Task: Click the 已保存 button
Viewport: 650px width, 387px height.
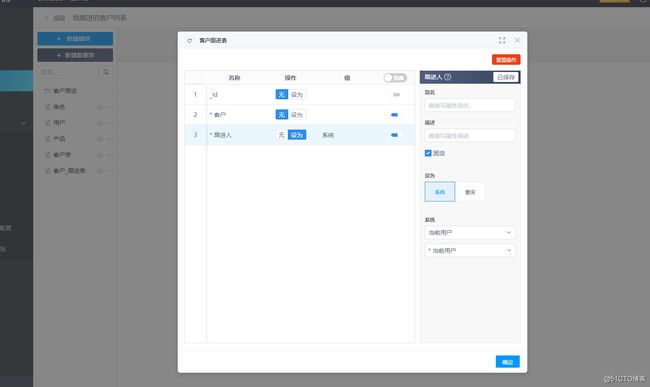Action: point(506,77)
